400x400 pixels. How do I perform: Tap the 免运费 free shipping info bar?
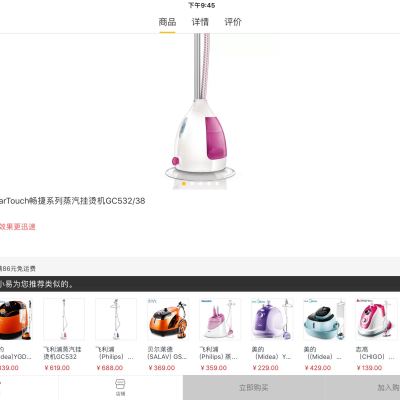[x=200, y=268]
